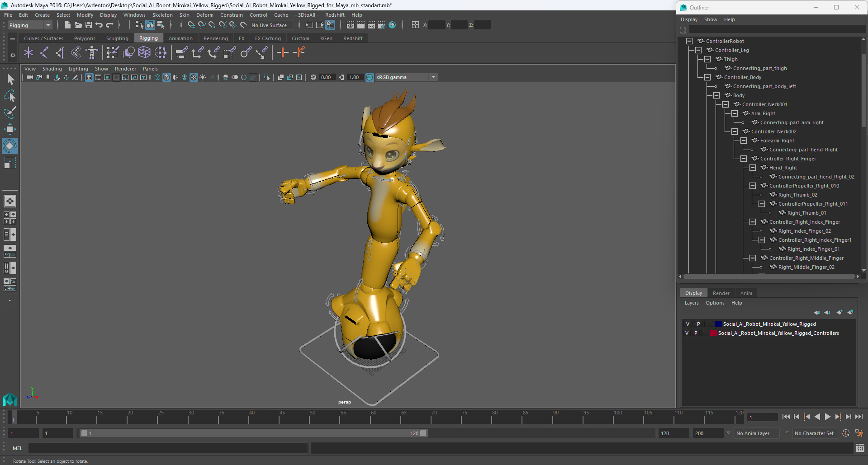Toggle playback P of Social_AI_Robot_Mirokai_Yellow_Rigged layer
868x465 pixels.
pyautogui.click(x=698, y=324)
